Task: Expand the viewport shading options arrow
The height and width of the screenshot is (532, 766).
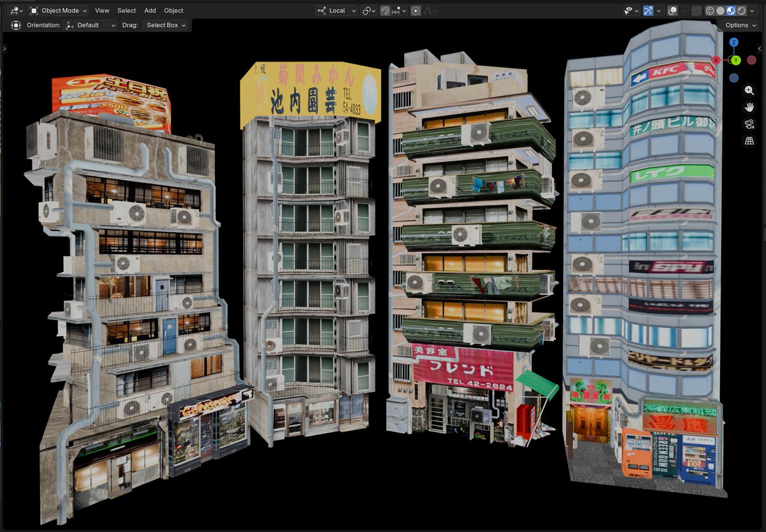Action: (x=752, y=10)
